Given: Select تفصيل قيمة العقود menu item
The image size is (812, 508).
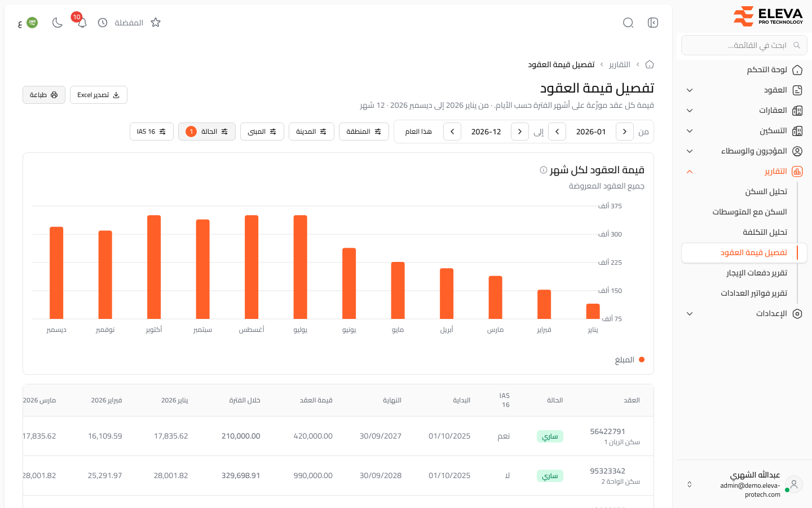Looking at the screenshot, I should pyautogui.click(x=744, y=253).
